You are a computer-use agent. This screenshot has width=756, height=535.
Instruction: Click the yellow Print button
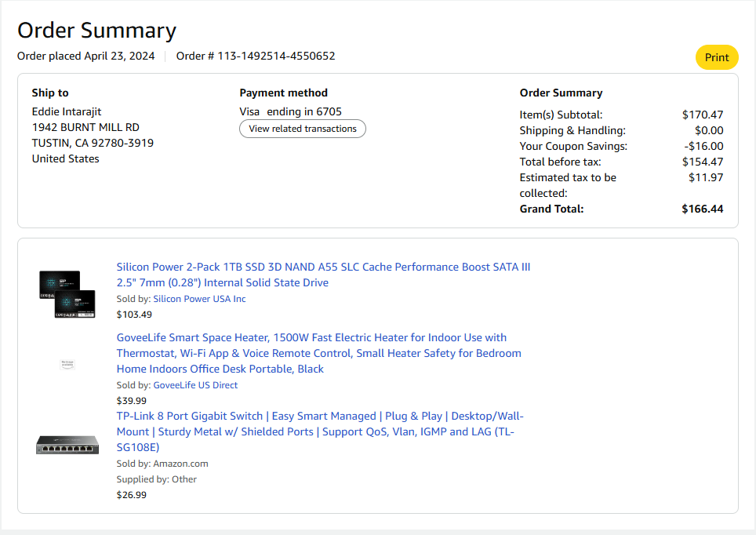pos(717,57)
